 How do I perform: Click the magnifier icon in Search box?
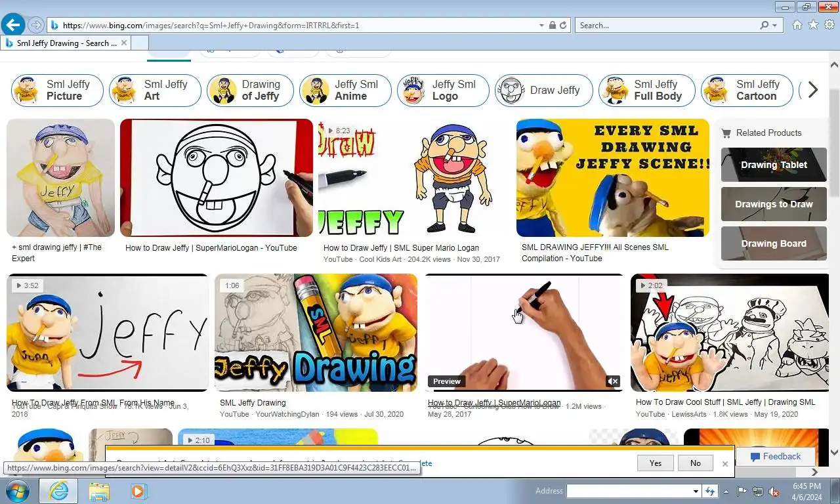coord(764,25)
